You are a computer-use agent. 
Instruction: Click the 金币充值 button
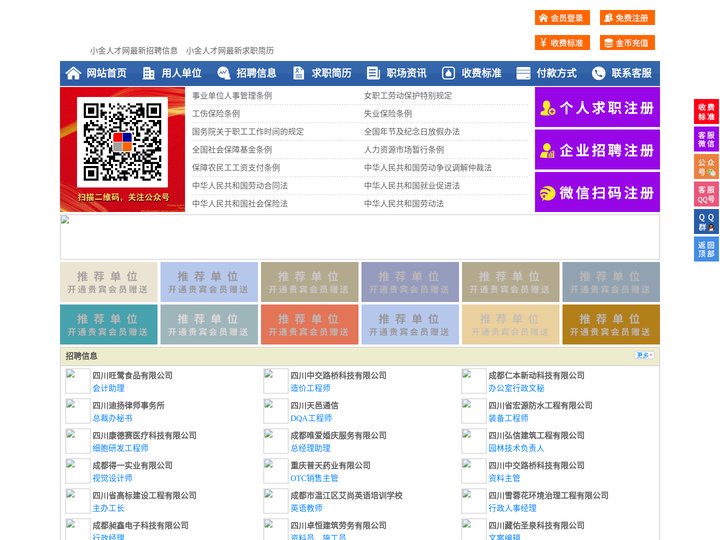(x=627, y=43)
